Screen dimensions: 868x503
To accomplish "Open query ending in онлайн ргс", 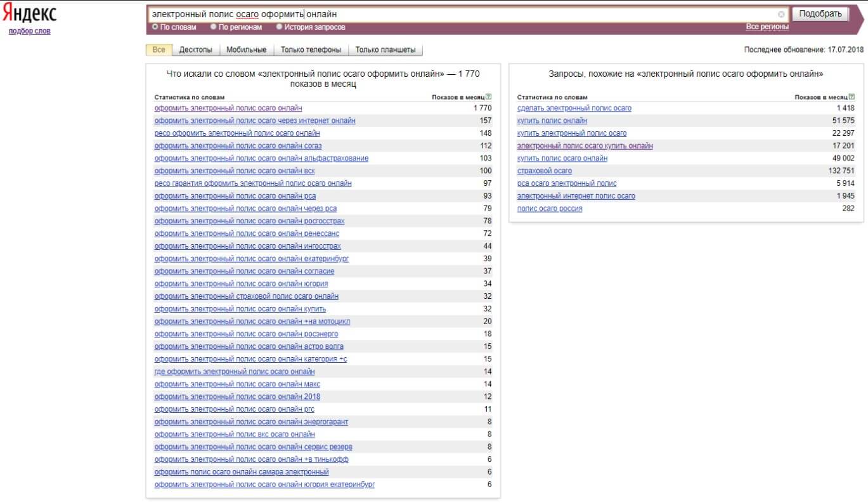I will click(235, 409).
